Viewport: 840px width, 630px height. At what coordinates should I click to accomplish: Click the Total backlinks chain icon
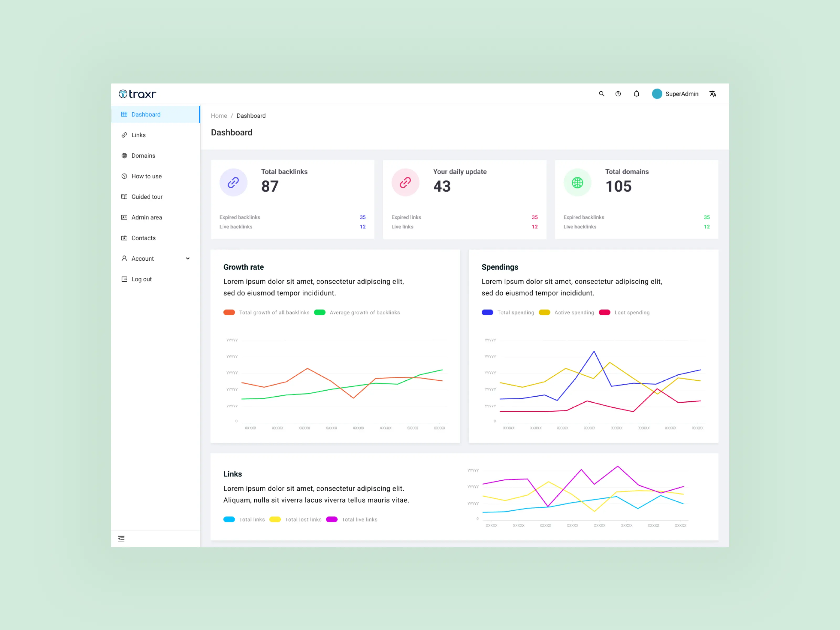(233, 182)
